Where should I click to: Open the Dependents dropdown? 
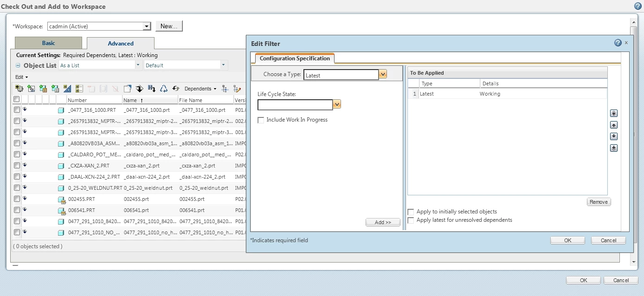pos(200,89)
